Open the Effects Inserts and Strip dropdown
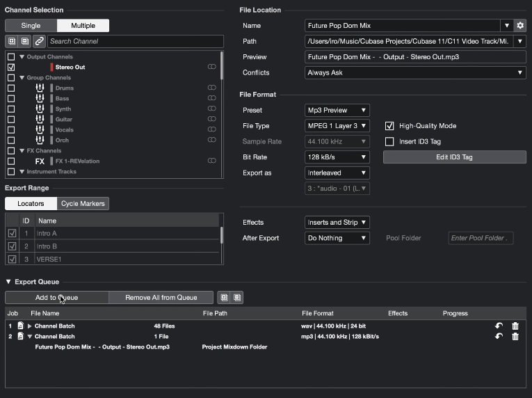Viewport: 532px width, 398px height. (337, 223)
